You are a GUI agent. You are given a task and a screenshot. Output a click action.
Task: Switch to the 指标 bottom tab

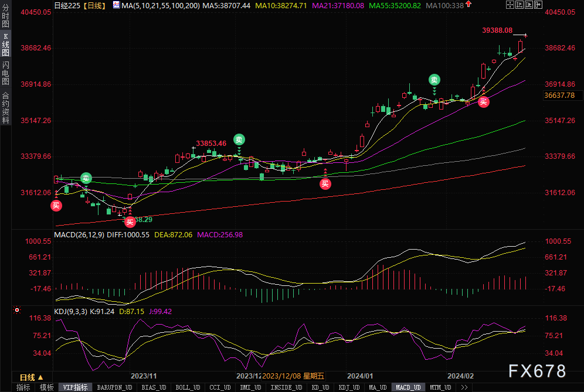click(x=23, y=387)
